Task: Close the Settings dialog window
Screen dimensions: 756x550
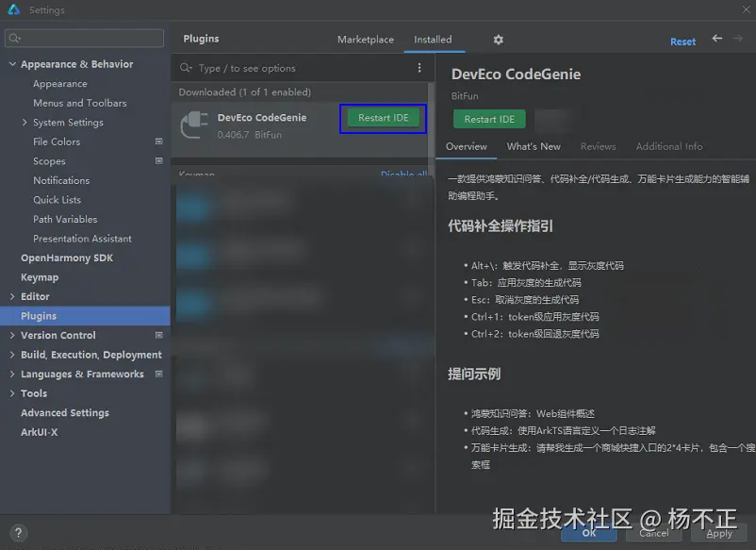Action: [746, 9]
